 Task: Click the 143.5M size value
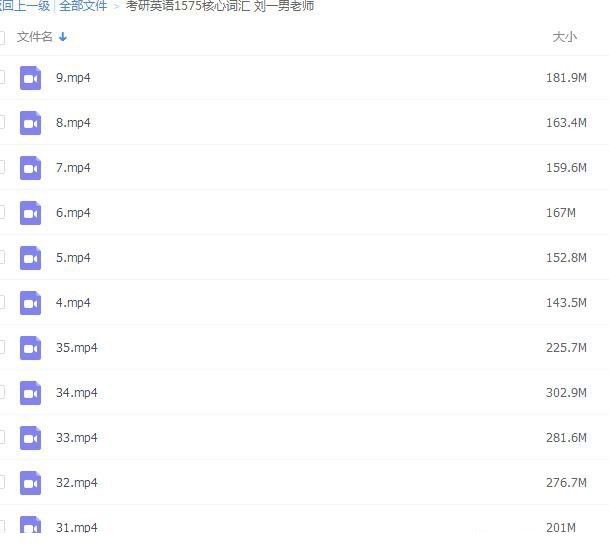566,303
